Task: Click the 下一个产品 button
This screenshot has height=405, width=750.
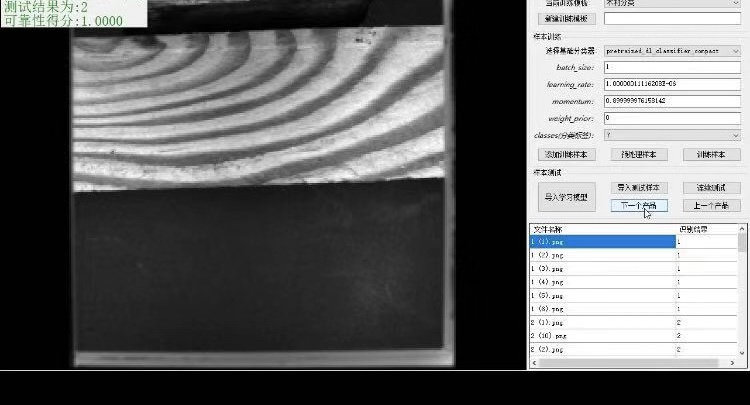Action: 639,206
